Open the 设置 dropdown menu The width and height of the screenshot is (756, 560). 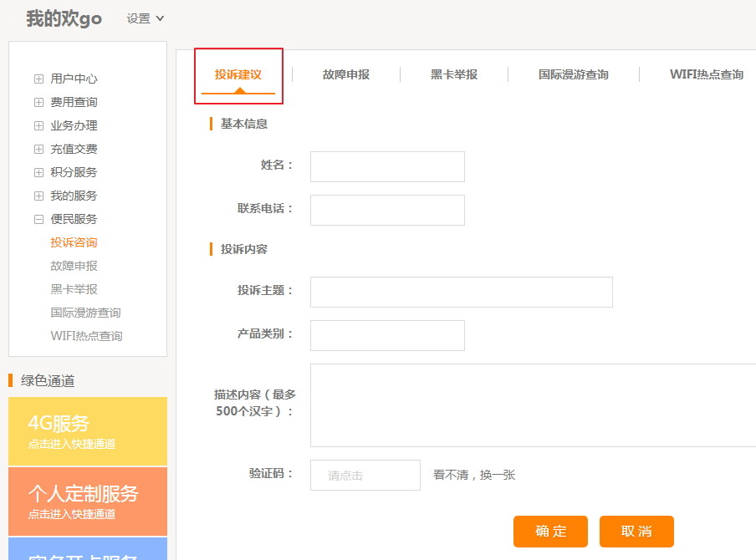point(146,18)
